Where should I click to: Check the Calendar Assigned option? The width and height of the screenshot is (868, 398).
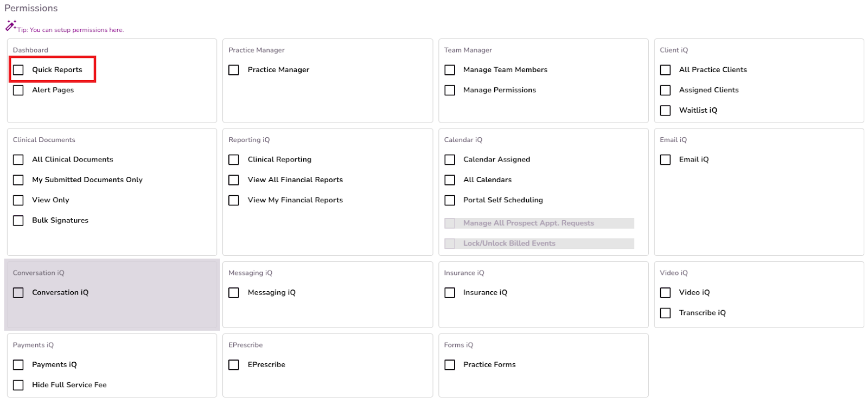point(450,159)
